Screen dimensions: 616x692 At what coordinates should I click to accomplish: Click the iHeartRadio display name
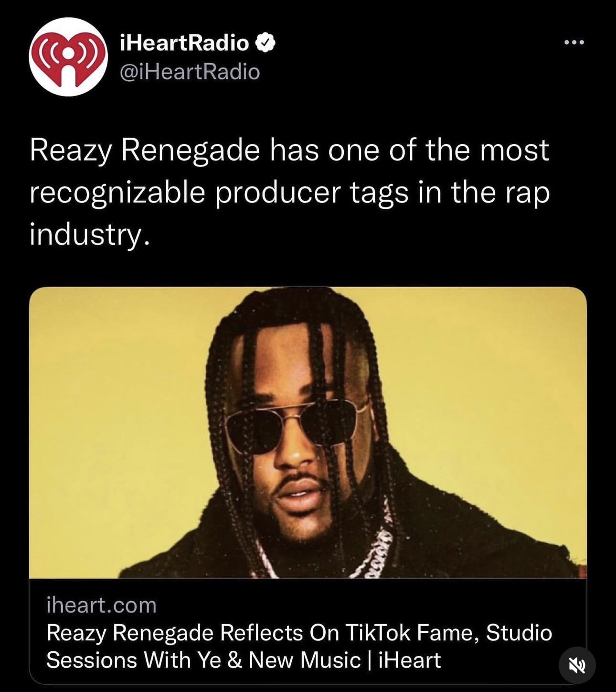click(x=184, y=43)
